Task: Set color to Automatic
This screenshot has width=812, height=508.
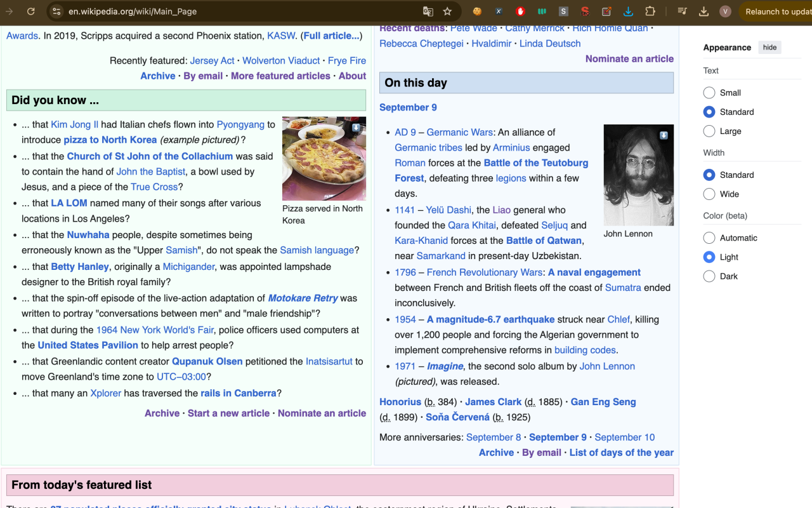Action: pos(709,238)
